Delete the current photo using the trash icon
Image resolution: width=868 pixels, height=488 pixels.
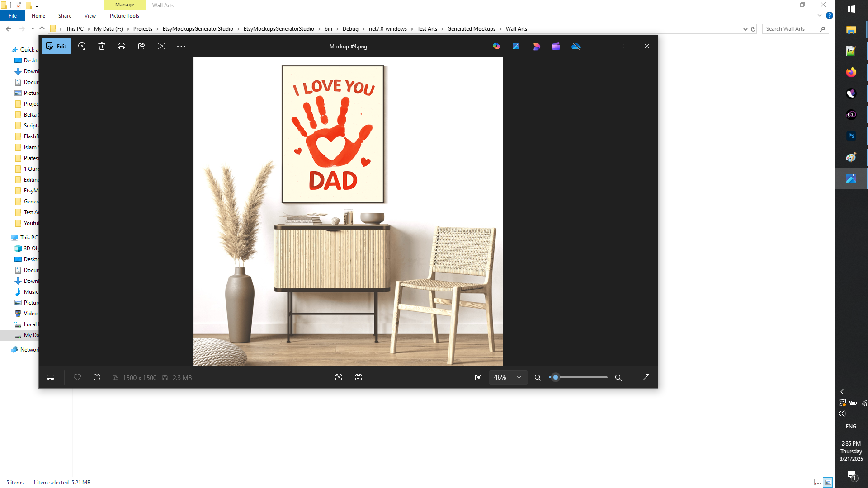(102, 46)
